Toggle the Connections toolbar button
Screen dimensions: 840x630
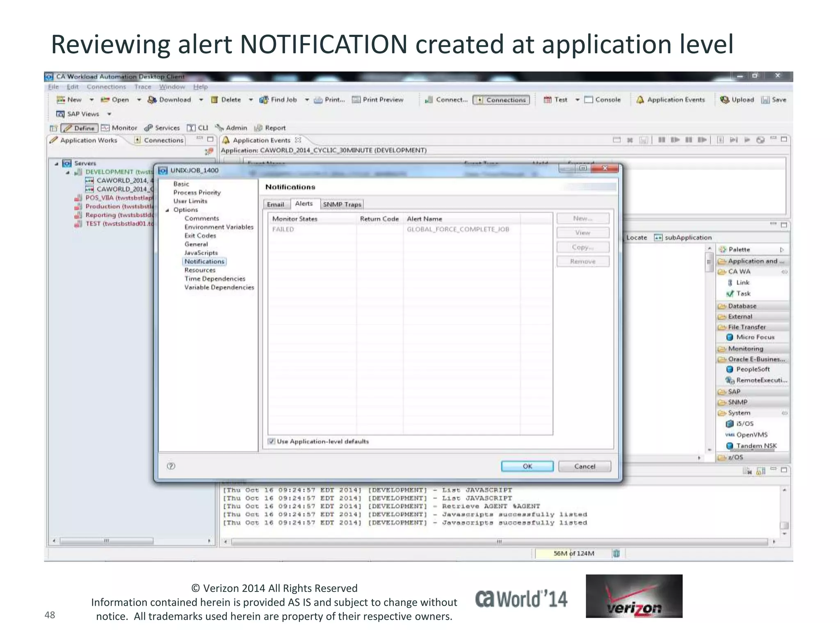tap(501, 100)
